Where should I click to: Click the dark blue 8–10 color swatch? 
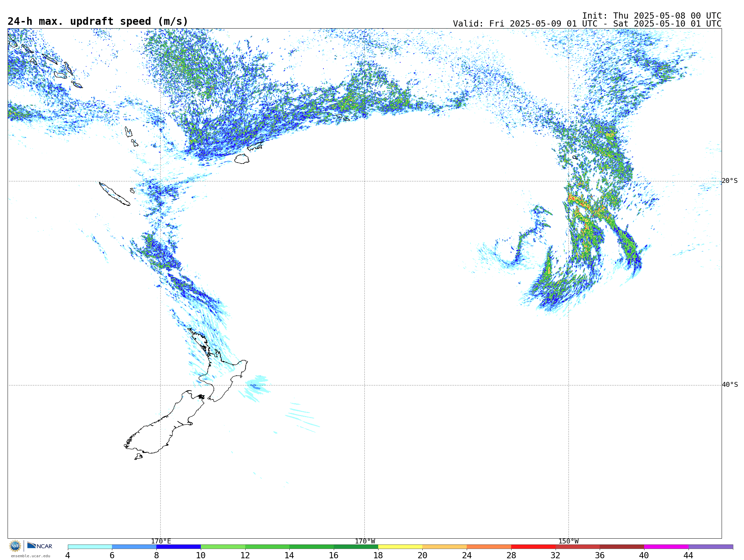(x=178, y=547)
